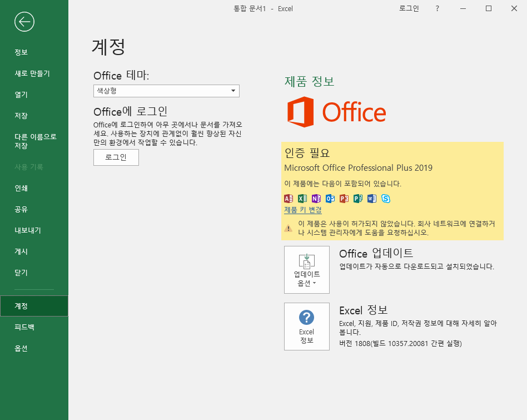Click the 로그인 button under Office에 로그인
This screenshot has height=420, width=527.
(116, 157)
